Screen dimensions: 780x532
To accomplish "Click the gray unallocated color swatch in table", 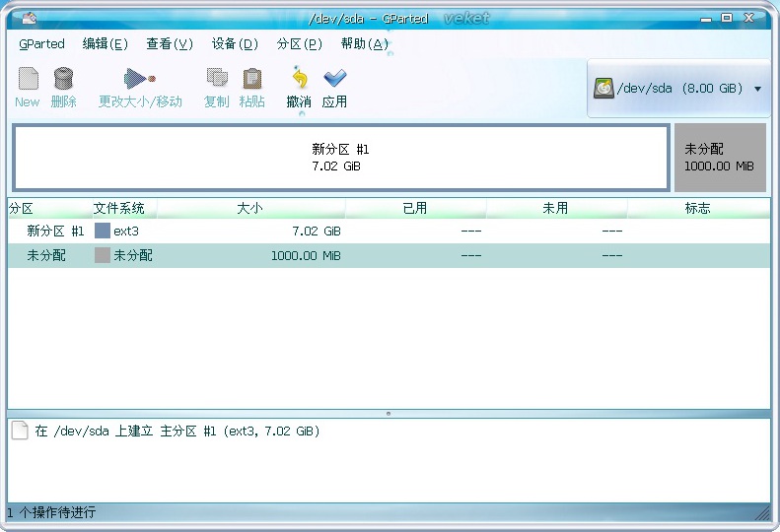I will [103, 255].
